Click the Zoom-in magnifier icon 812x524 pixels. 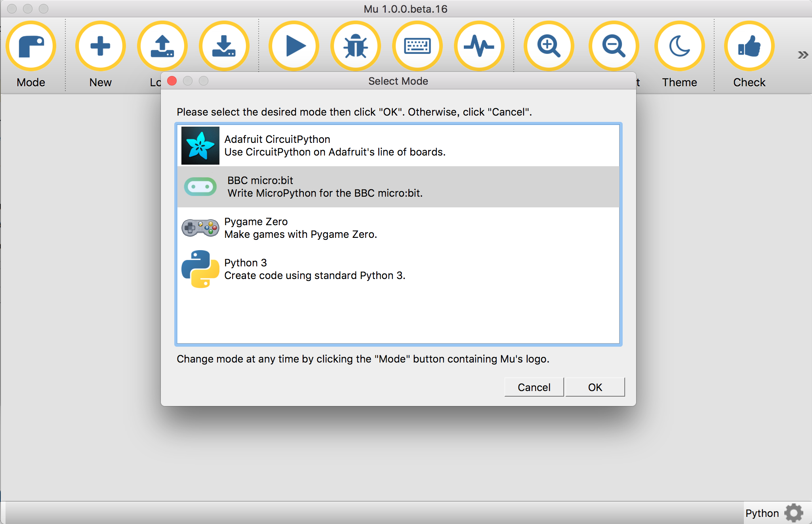tap(549, 46)
